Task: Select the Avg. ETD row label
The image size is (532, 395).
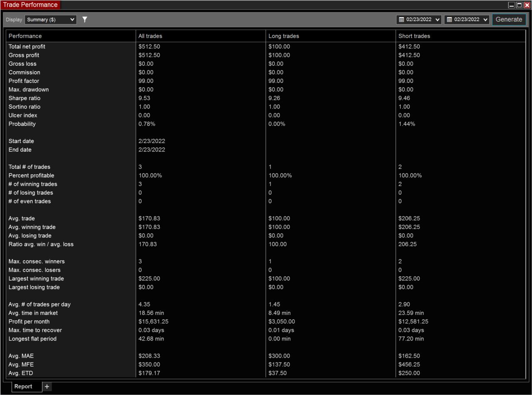Action: (22, 373)
